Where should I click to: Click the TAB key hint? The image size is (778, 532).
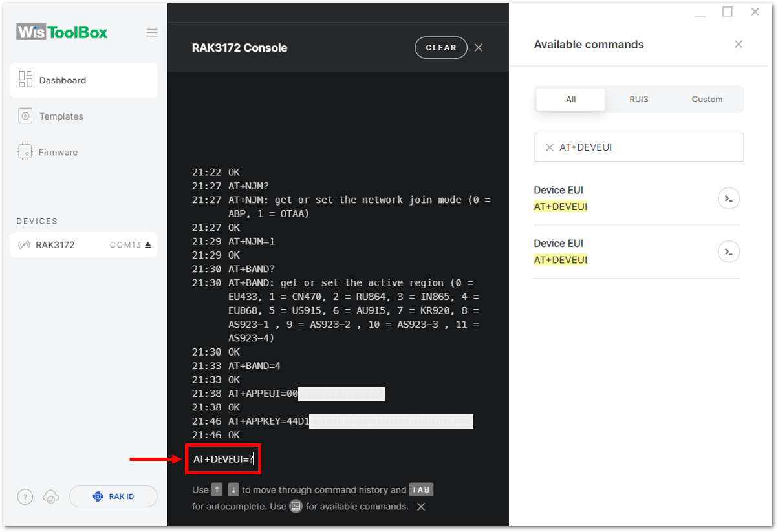421,490
